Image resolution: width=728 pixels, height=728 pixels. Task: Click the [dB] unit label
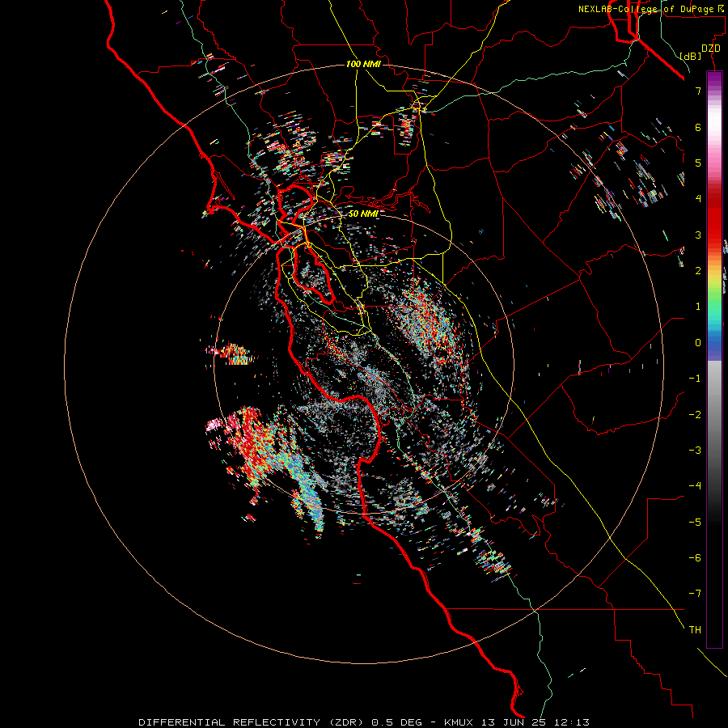pyautogui.click(x=691, y=56)
